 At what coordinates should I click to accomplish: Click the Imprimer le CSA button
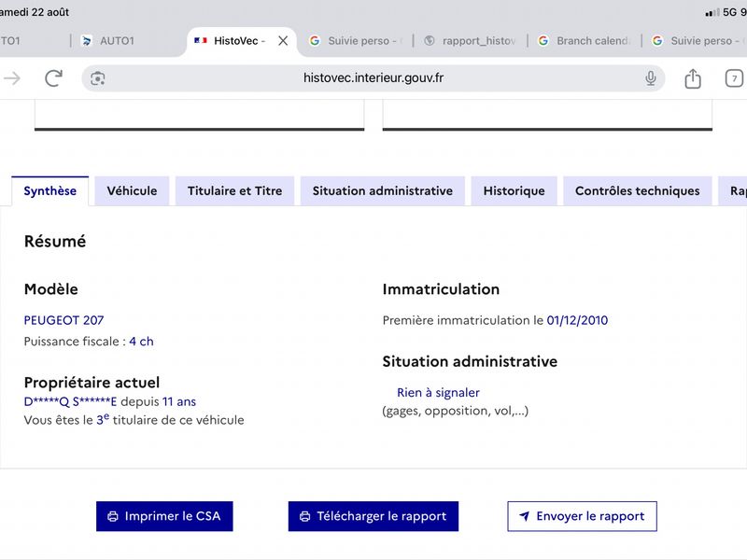click(x=164, y=516)
